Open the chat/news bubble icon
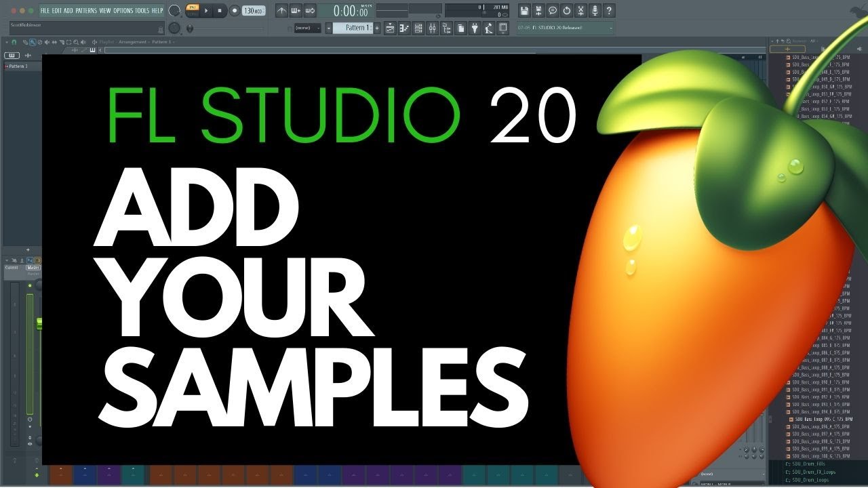Image resolution: width=868 pixels, height=488 pixels. (553, 11)
